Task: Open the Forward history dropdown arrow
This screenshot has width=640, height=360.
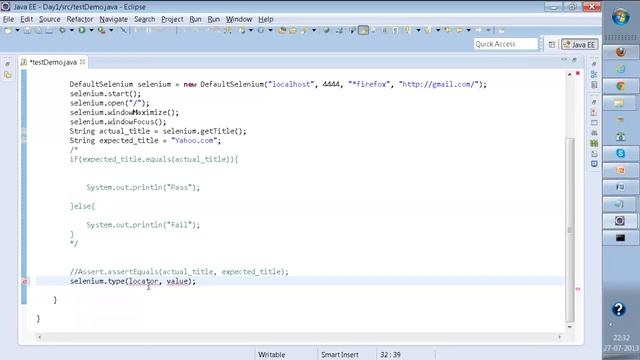Action: [488, 30]
